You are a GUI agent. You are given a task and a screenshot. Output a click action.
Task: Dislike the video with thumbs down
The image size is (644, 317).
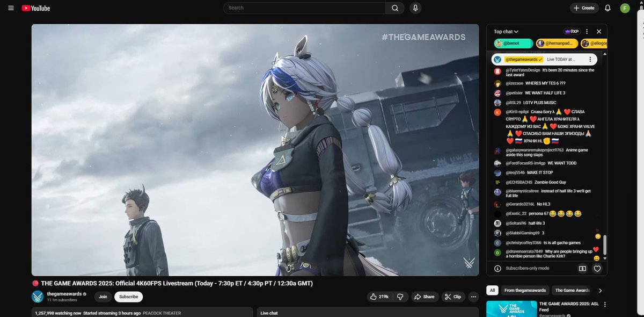pyautogui.click(x=400, y=297)
